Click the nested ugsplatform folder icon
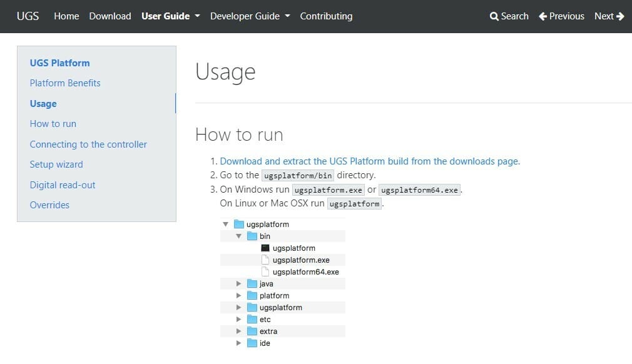632x364 pixels. coord(252,307)
